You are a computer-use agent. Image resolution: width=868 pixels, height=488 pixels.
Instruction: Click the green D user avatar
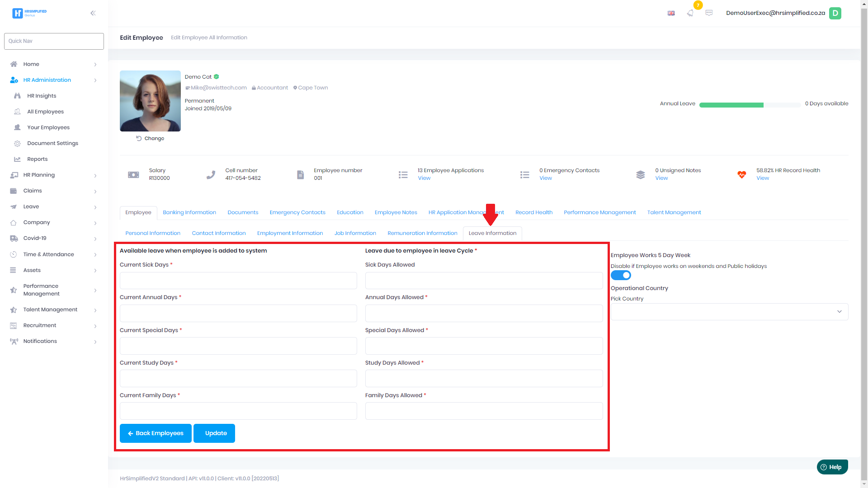coord(835,13)
